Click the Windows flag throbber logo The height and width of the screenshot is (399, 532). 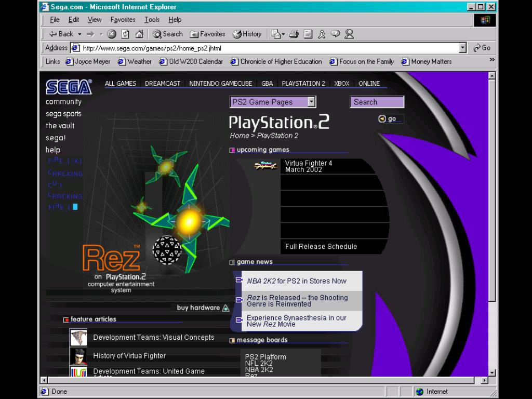[485, 20]
